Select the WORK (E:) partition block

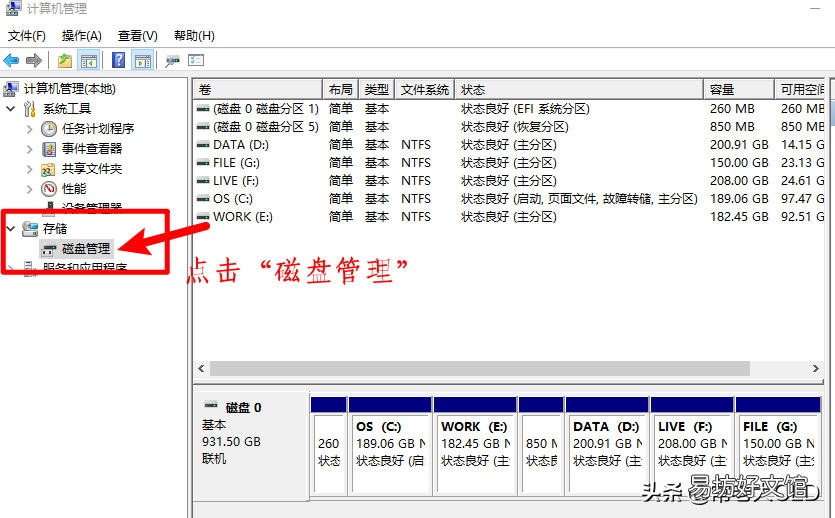point(475,445)
